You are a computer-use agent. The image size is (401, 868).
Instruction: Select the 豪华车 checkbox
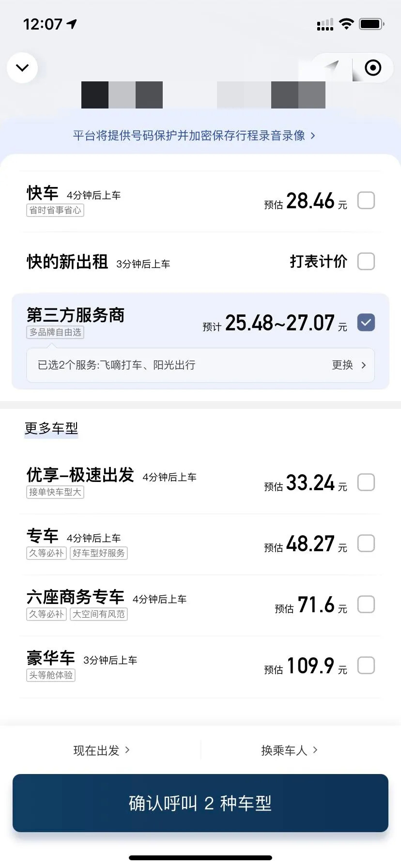coord(366,665)
